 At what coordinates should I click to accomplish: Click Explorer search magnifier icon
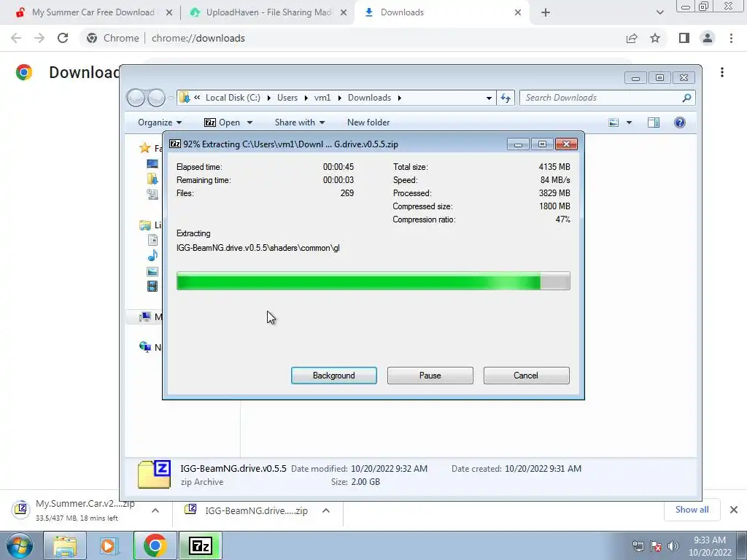click(686, 98)
